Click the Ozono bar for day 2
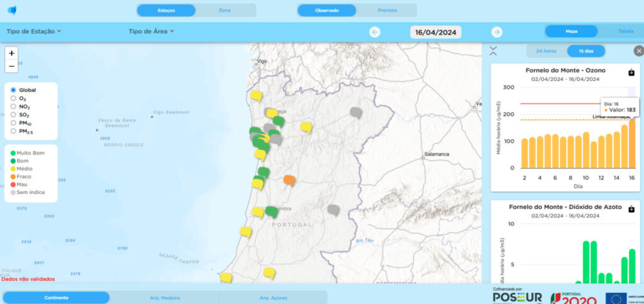 [525, 154]
